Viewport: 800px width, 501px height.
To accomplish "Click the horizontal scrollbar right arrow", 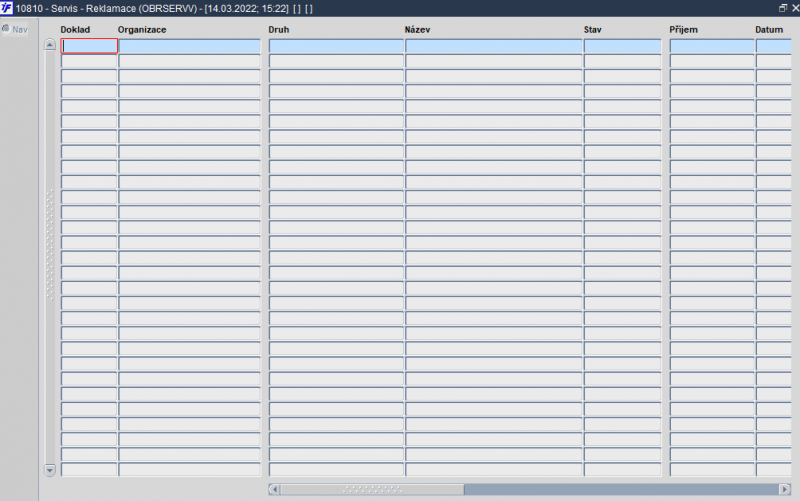I will 785,489.
